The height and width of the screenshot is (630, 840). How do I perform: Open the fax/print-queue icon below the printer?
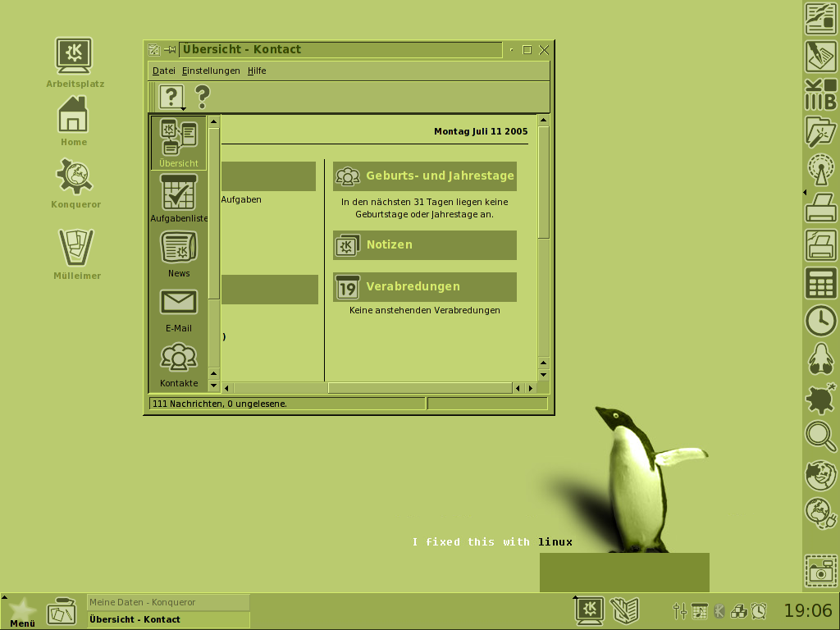pyautogui.click(x=820, y=244)
